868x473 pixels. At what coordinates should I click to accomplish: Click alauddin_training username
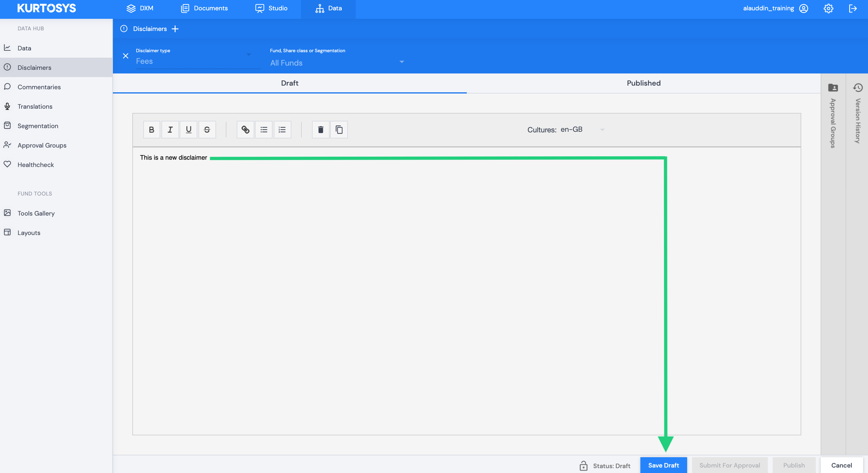(x=768, y=9)
